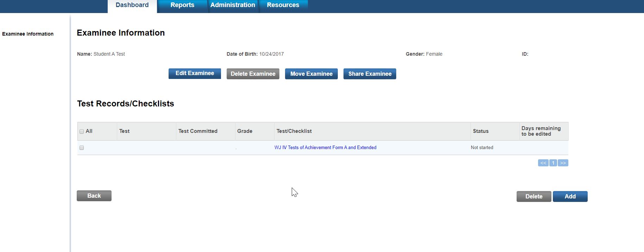Click the Share Examinee button
644x252 pixels.
point(370,74)
